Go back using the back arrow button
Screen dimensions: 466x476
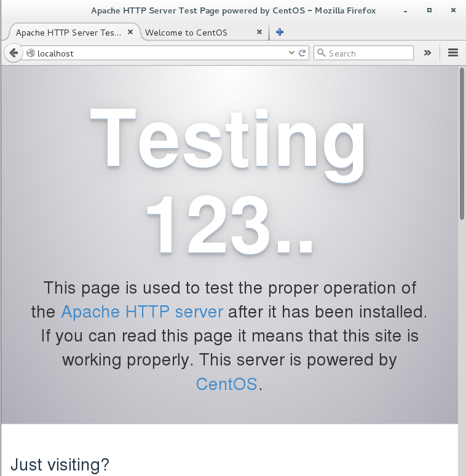(x=14, y=53)
